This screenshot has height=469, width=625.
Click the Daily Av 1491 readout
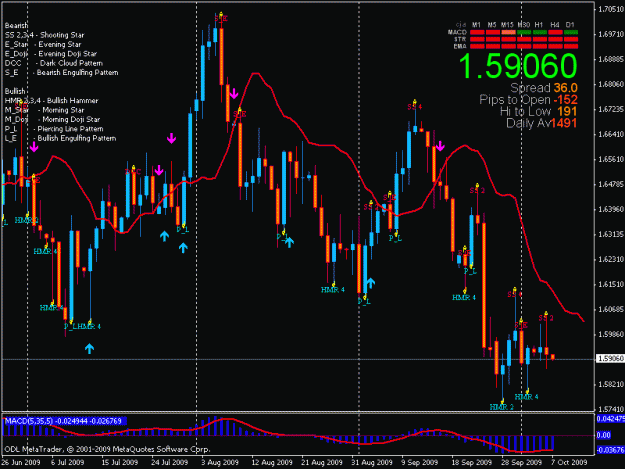541,123
